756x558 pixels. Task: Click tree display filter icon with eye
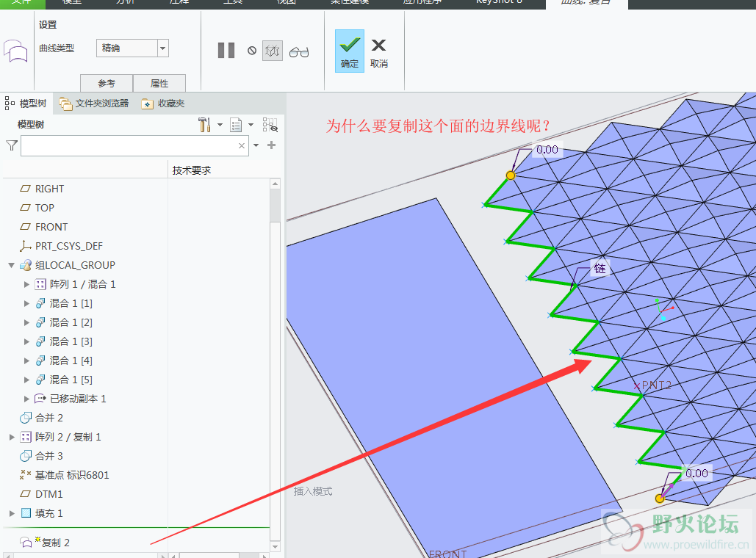pos(270,125)
